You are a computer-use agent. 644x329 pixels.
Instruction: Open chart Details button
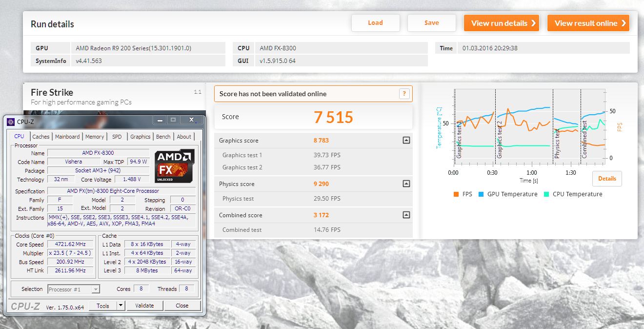click(x=607, y=179)
